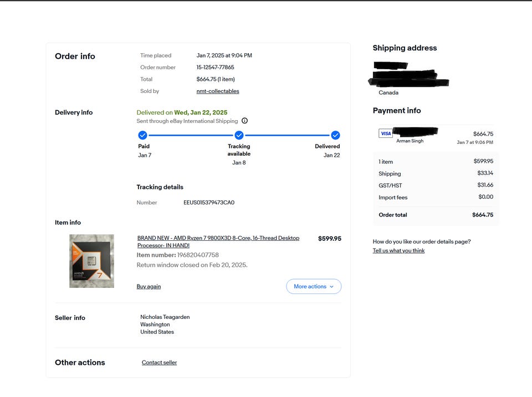
Task: Click the item price $599.95 beside listing
Action: 329,239
